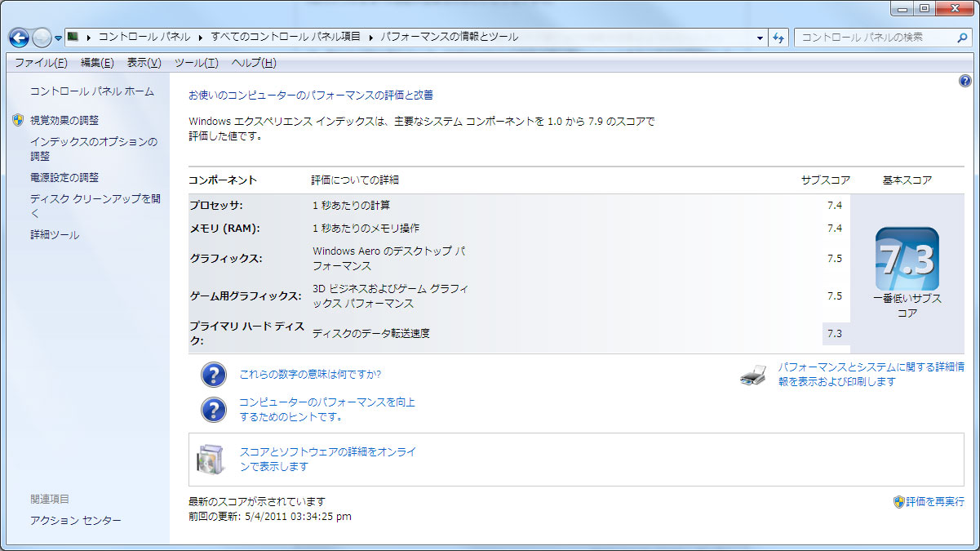
Task: Click the Control Panel address bar icon
Action: pyautogui.click(x=73, y=37)
